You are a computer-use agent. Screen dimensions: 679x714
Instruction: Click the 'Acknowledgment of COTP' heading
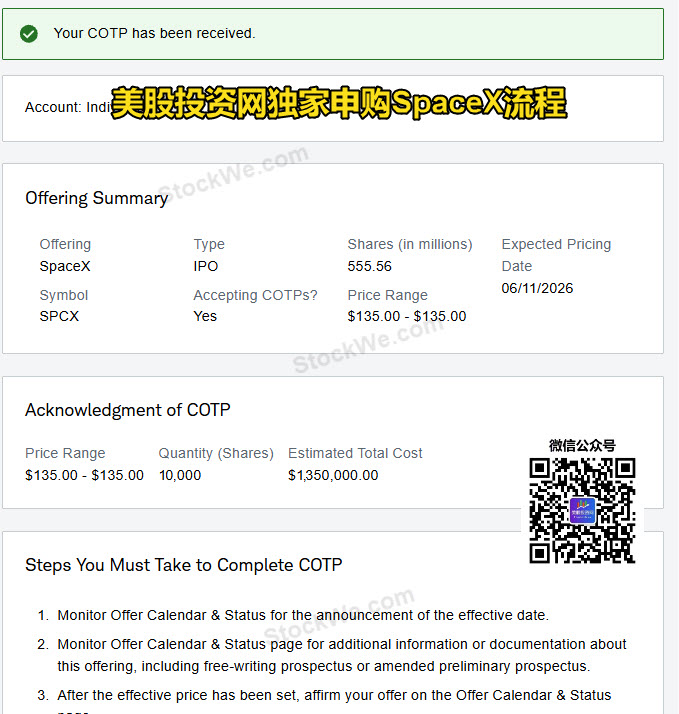point(128,410)
